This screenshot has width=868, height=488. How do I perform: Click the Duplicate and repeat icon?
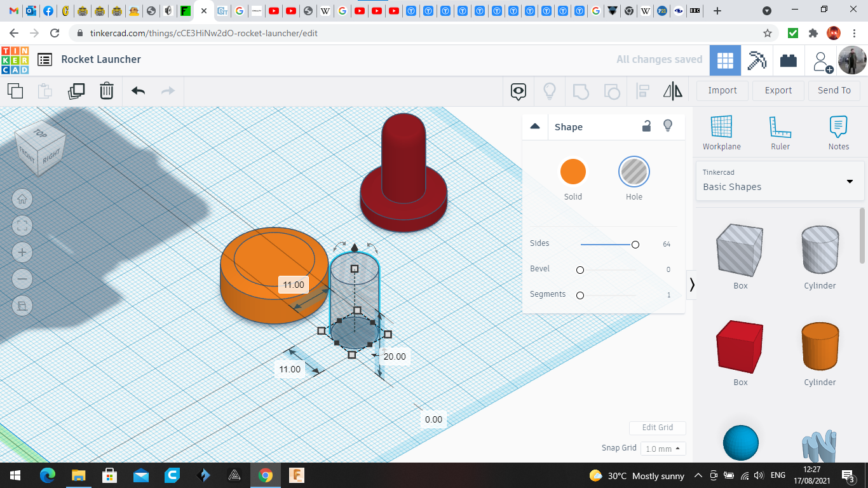coord(76,91)
